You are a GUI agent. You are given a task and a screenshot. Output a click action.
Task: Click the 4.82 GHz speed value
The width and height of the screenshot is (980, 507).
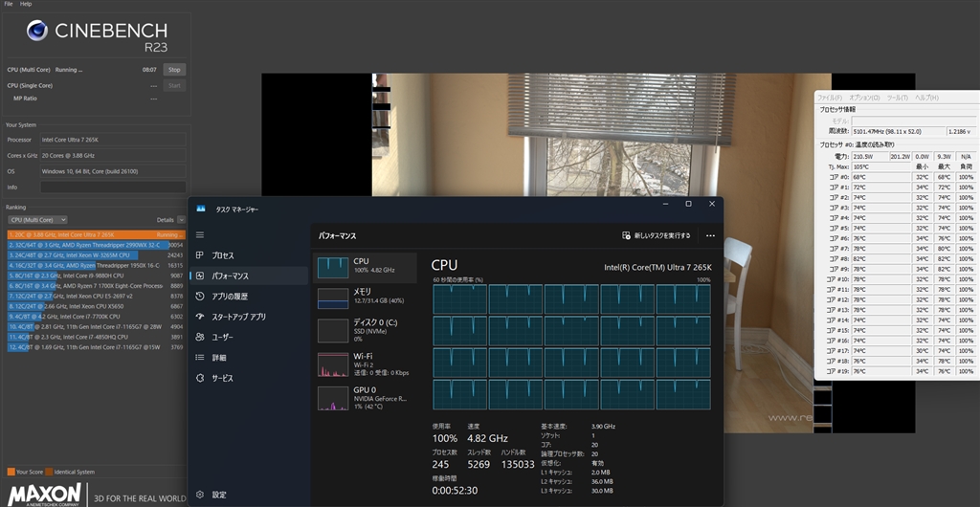[487, 438]
